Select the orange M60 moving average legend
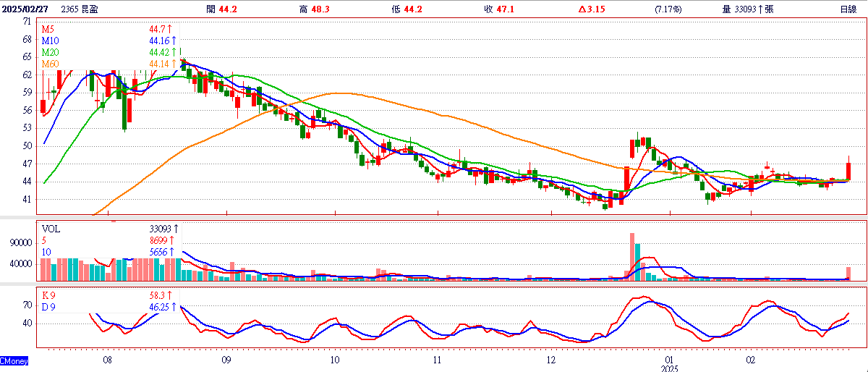 (x=51, y=64)
